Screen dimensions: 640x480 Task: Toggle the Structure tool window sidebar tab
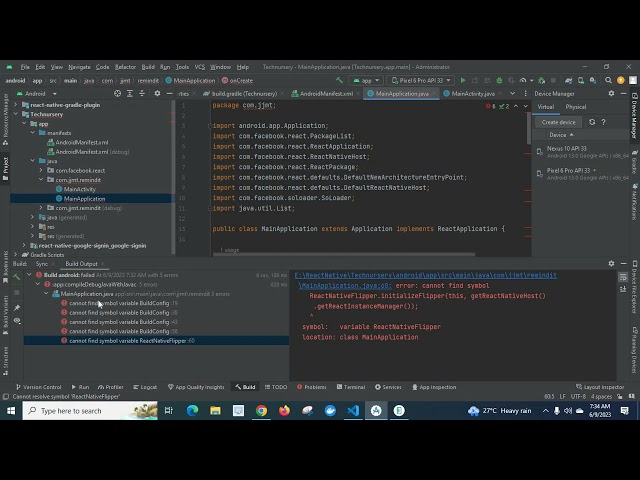click(x=5, y=361)
